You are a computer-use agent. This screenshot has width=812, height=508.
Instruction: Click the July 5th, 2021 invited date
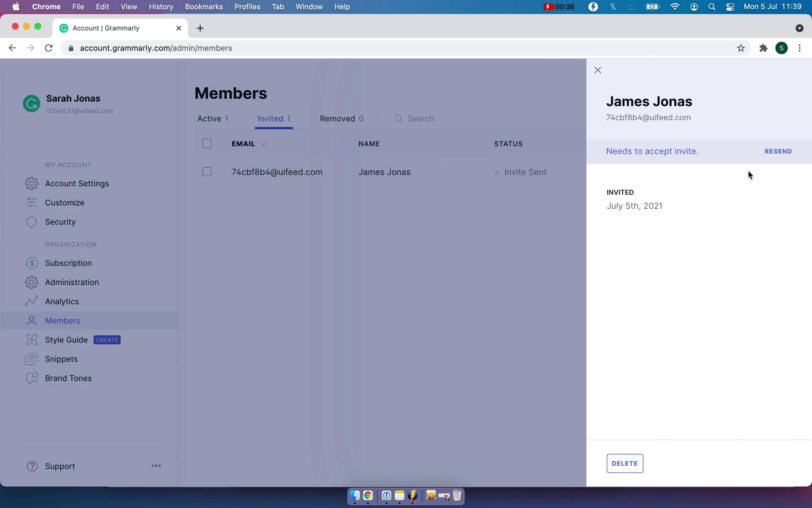pos(634,206)
